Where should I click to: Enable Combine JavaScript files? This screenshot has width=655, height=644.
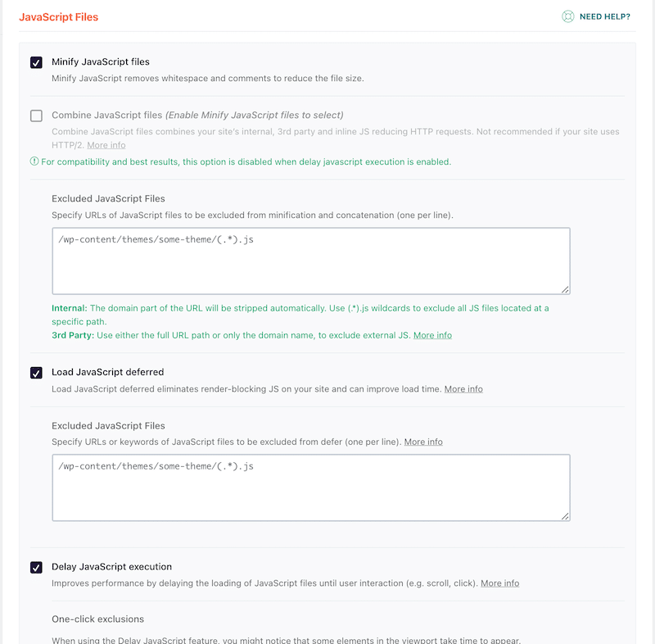tap(36, 116)
